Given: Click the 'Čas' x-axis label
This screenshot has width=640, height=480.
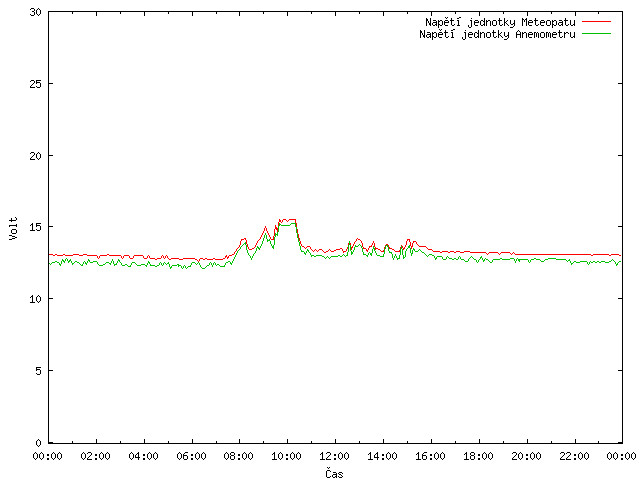Looking at the screenshot, I should click(334, 473).
